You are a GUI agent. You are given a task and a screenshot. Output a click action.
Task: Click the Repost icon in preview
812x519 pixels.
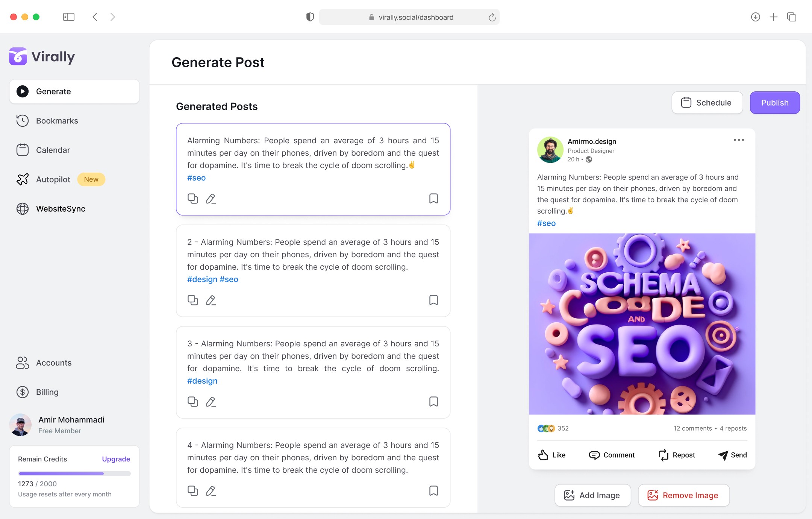[664, 455]
